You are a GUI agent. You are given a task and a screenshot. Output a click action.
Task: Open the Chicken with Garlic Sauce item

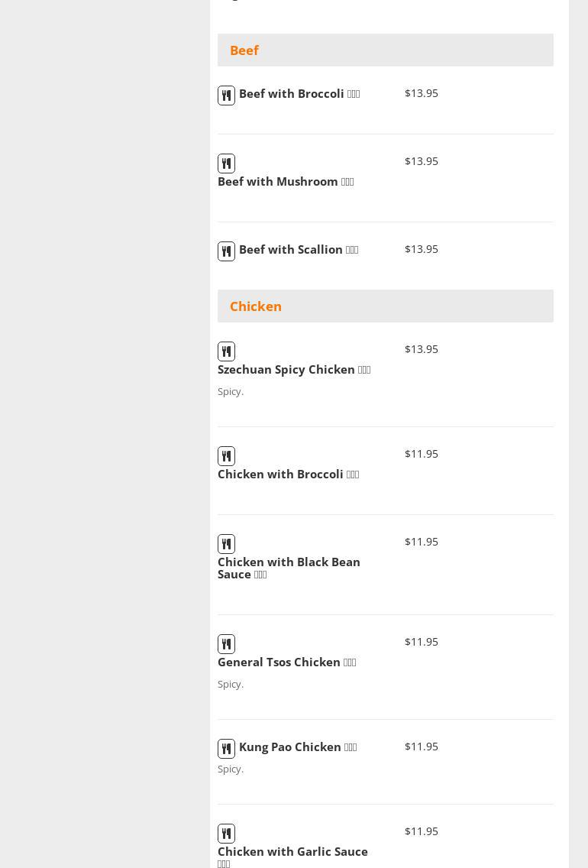click(292, 852)
